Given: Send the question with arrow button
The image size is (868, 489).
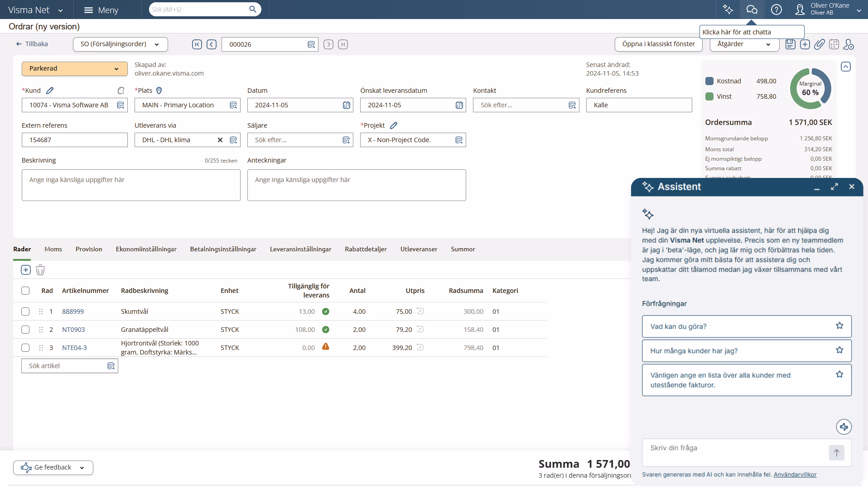Looking at the screenshot, I should click(837, 452).
